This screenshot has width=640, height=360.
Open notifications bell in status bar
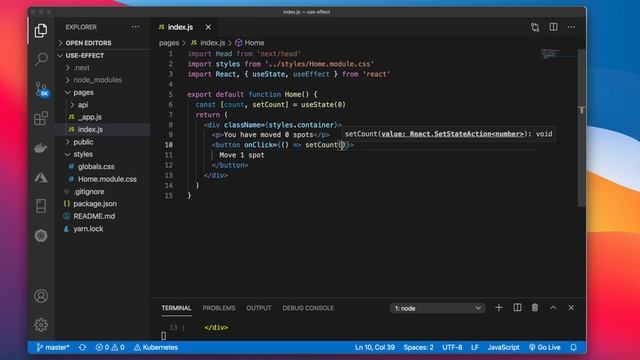pos(573,347)
